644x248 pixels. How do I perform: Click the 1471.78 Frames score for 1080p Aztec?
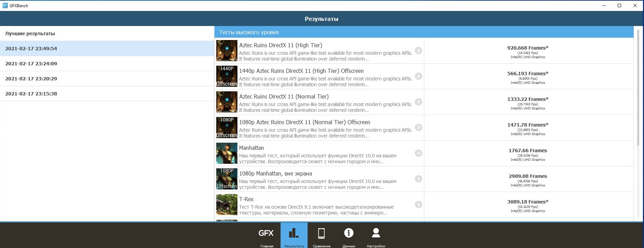527,125
